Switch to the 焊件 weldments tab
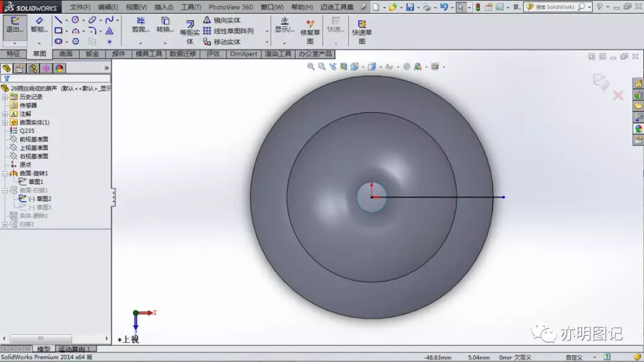The image size is (644, 362). coord(119,54)
